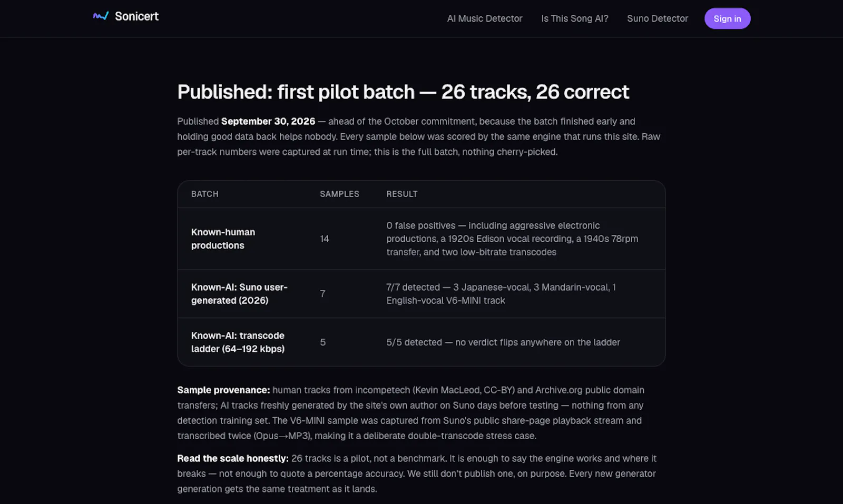
Task: Click the BATCH column header
Action: [x=205, y=194]
